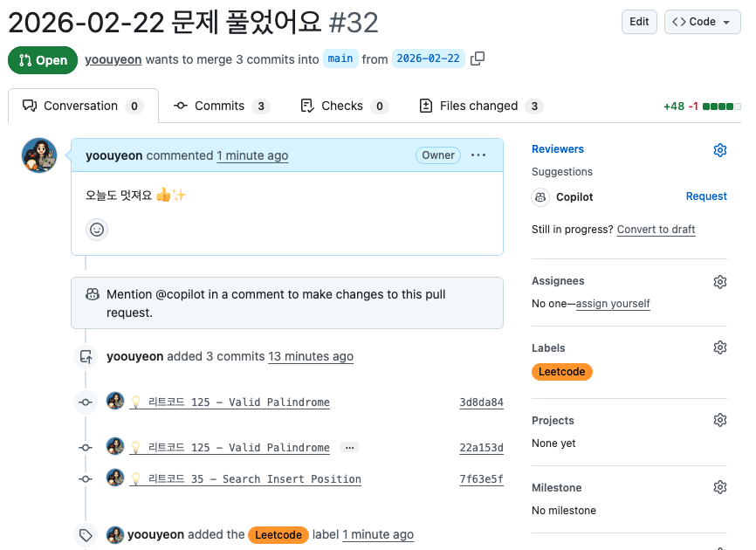Add emoji reaction to yoouyeon's comment
The width and height of the screenshot is (756, 550).
pyautogui.click(x=97, y=230)
